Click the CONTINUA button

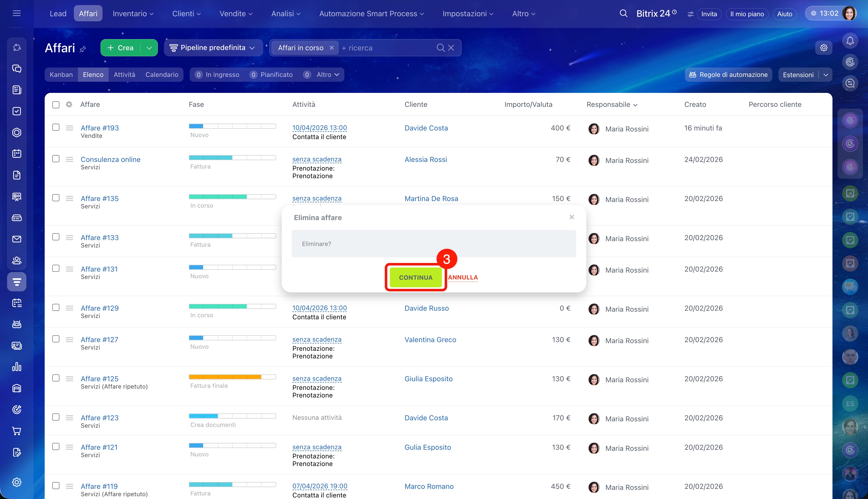[415, 277]
